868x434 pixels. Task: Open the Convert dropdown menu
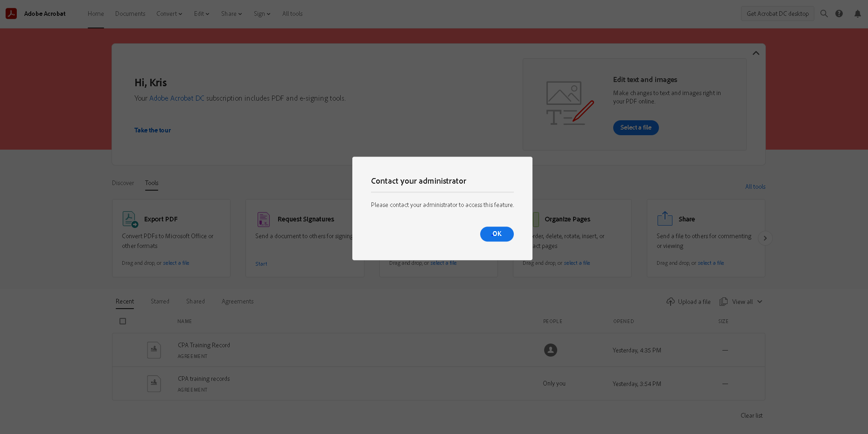pos(169,14)
